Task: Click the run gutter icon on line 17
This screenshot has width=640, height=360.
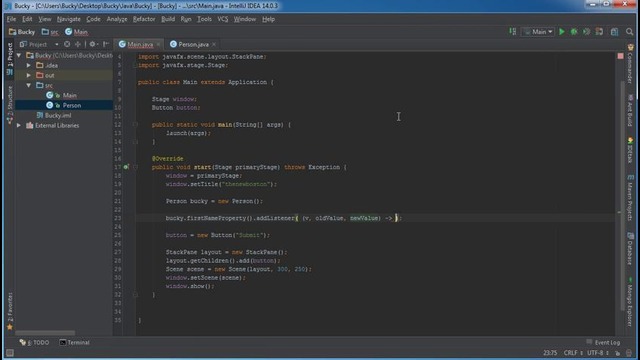Action: (x=126, y=167)
